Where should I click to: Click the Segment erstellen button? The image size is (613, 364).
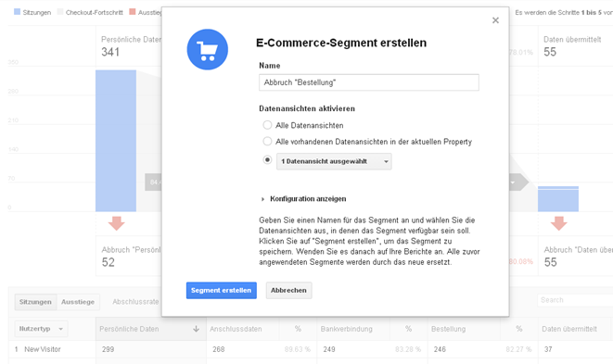tap(222, 290)
